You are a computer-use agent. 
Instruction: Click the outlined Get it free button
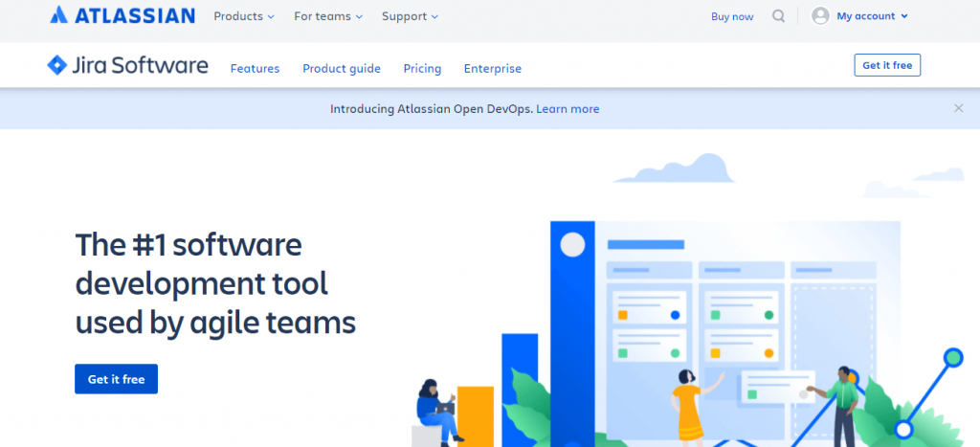tap(887, 65)
